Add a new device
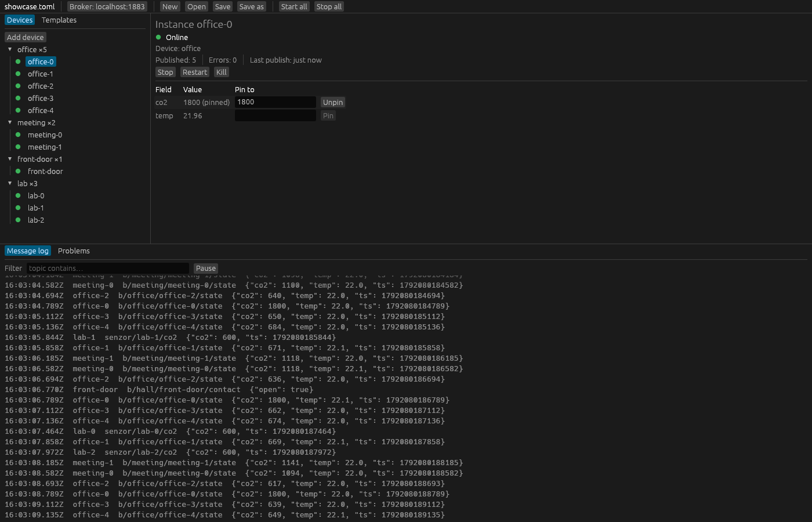 26,37
